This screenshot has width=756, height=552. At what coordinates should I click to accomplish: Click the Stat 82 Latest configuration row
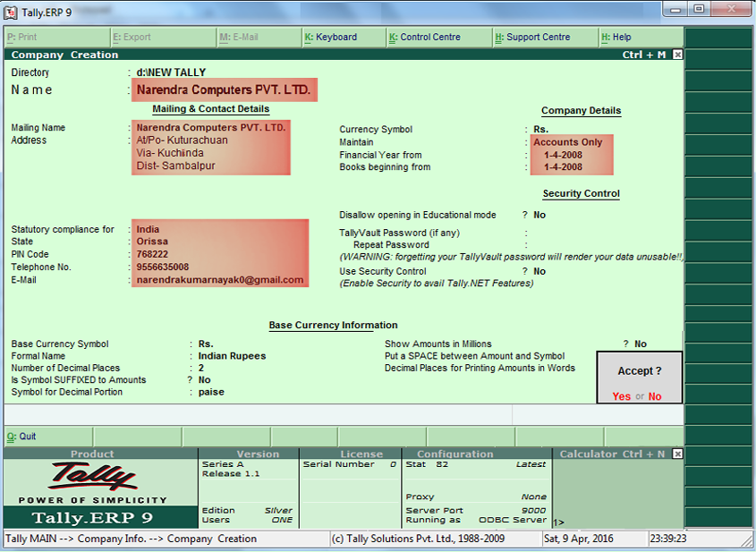(476, 464)
